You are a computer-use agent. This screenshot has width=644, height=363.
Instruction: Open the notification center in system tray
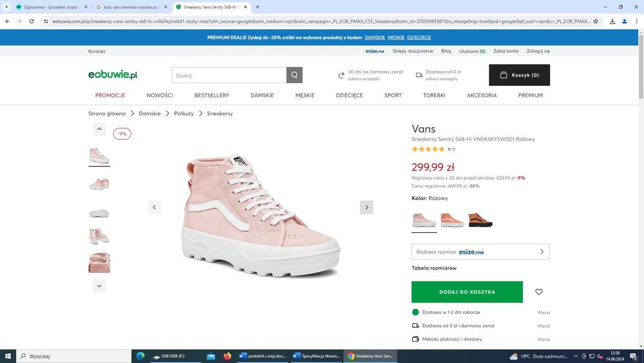[634, 356]
